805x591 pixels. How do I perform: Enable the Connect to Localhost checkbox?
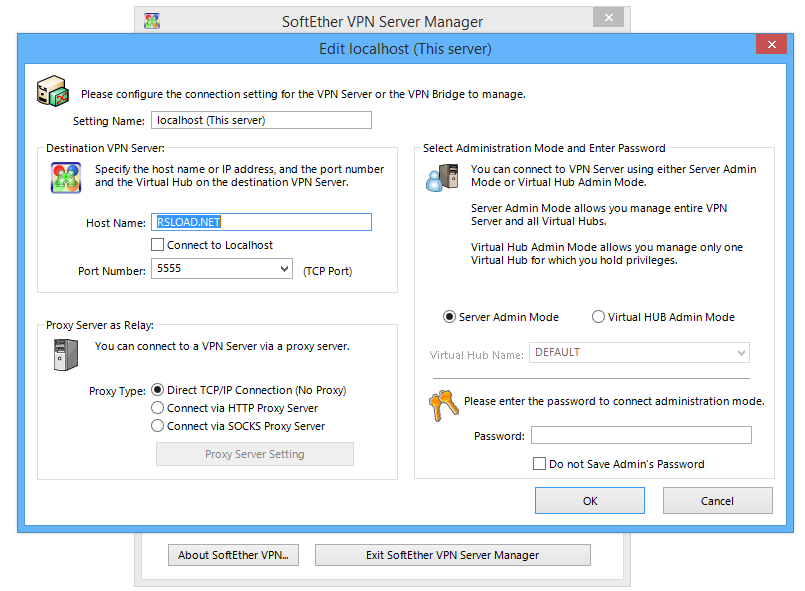click(158, 245)
